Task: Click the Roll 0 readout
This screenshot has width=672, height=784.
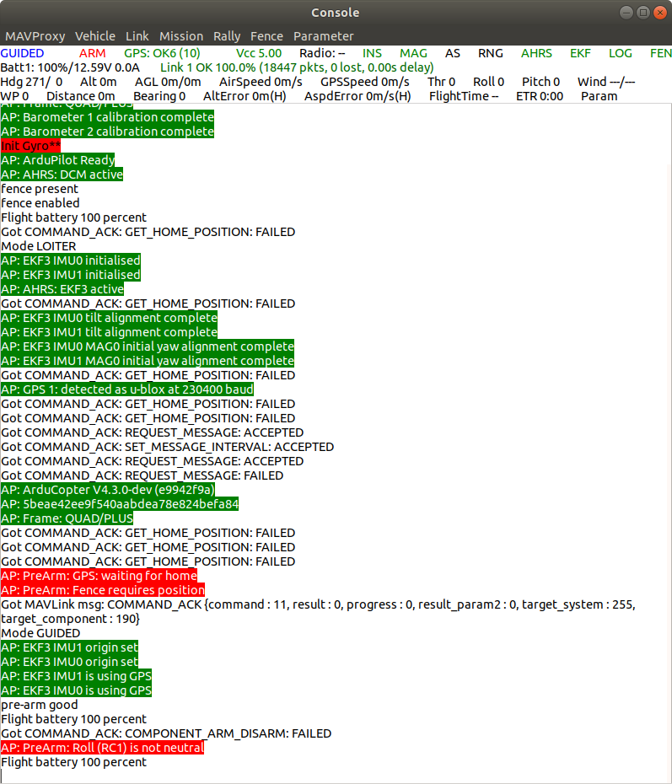Action: click(x=488, y=82)
